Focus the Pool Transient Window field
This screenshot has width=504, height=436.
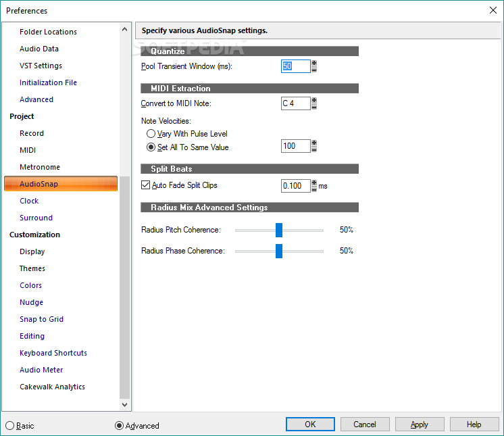pyautogui.click(x=296, y=66)
